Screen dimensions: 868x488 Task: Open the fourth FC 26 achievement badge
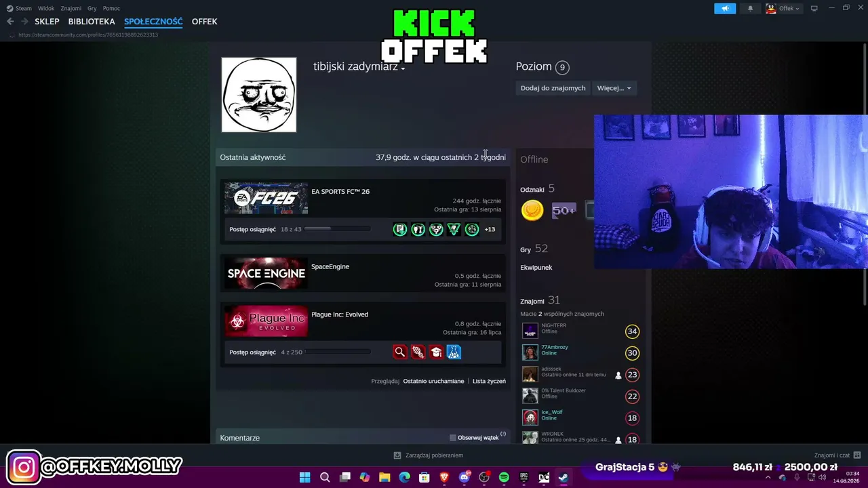(454, 230)
